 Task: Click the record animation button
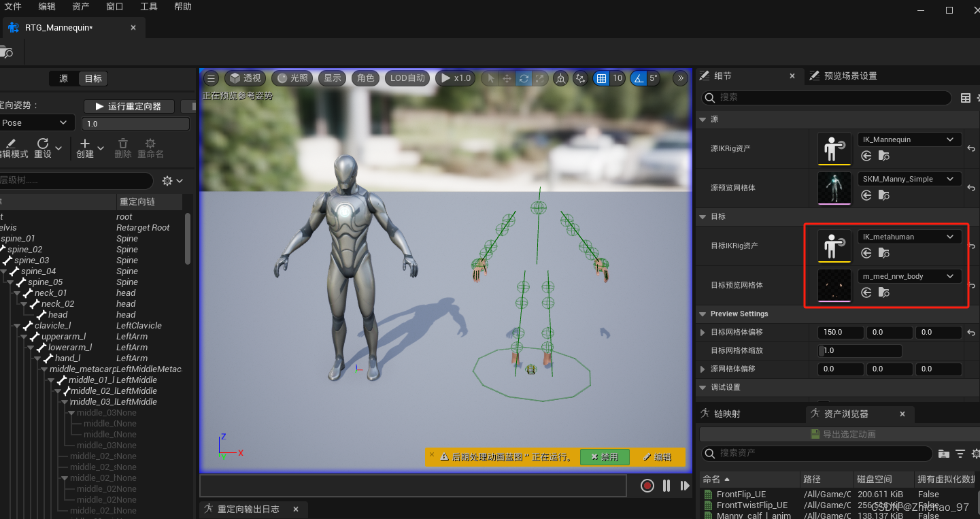647,486
